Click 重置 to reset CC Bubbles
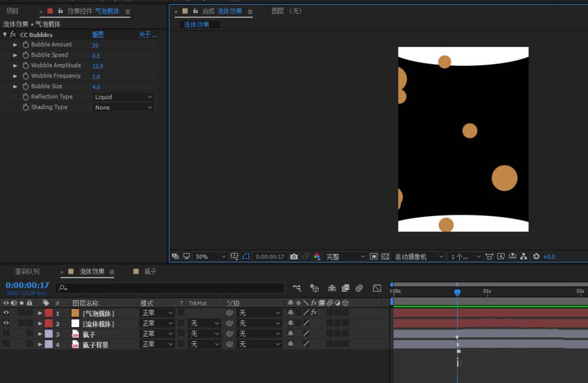The width and height of the screenshot is (588, 383). (x=98, y=35)
